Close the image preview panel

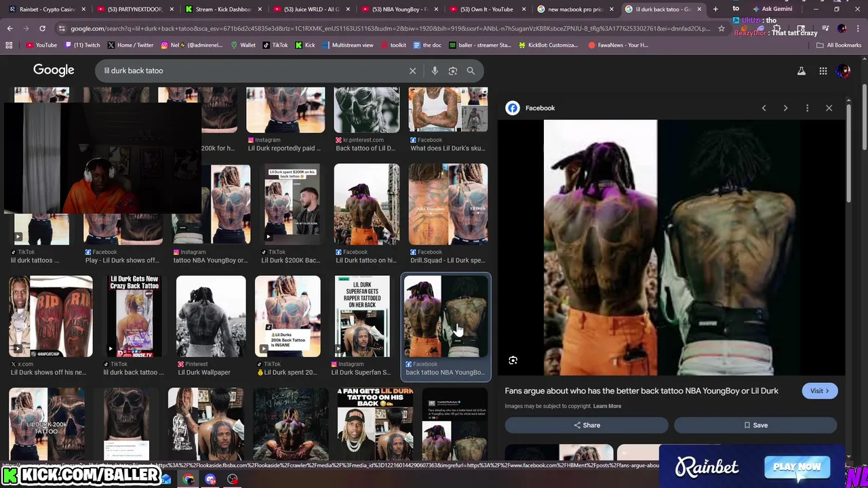(829, 108)
